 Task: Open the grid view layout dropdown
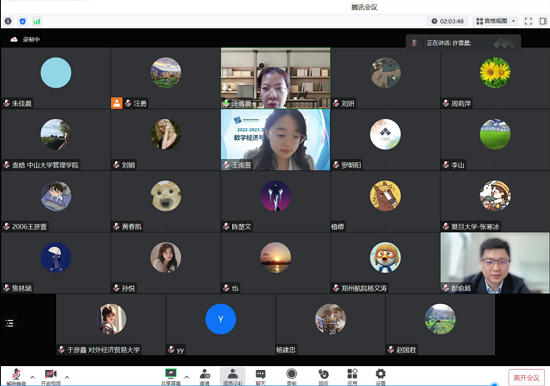coord(496,21)
